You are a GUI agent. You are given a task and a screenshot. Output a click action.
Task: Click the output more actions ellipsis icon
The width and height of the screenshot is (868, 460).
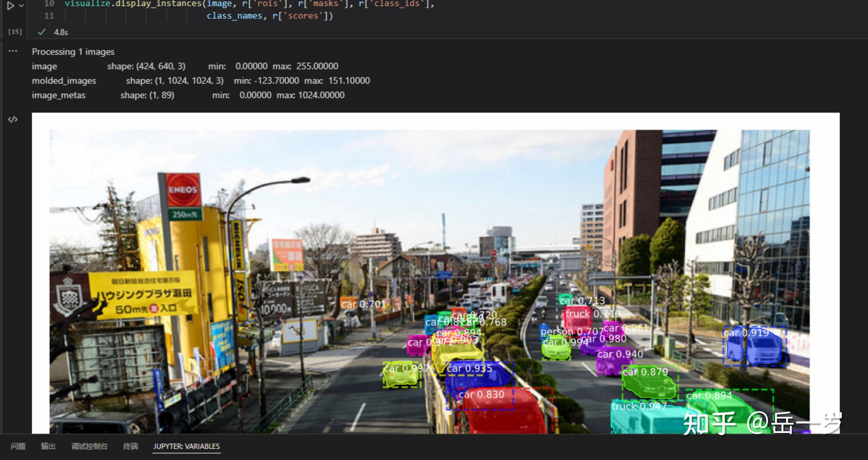pyautogui.click(x=13, y=51)
